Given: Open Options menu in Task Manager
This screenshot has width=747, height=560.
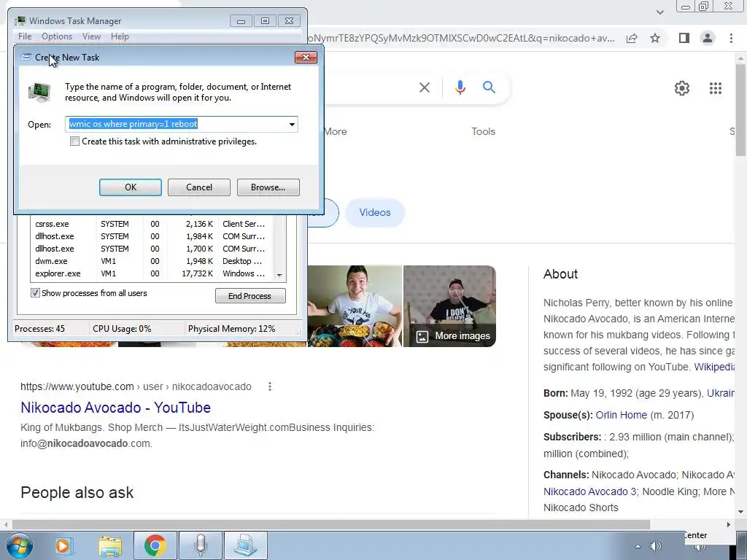Looking at the screenshot, I should point(57,36).
